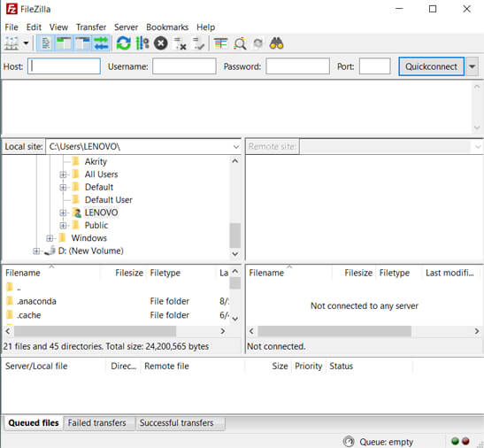Viewport: 484px width, 448px height.
Task: Expand the Windows folder node
Action: tap(50, 238)
